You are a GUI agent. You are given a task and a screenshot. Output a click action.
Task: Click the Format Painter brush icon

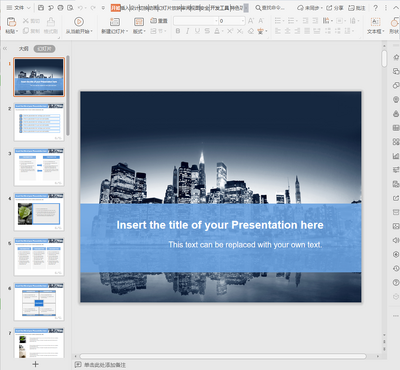click(51, 22)
